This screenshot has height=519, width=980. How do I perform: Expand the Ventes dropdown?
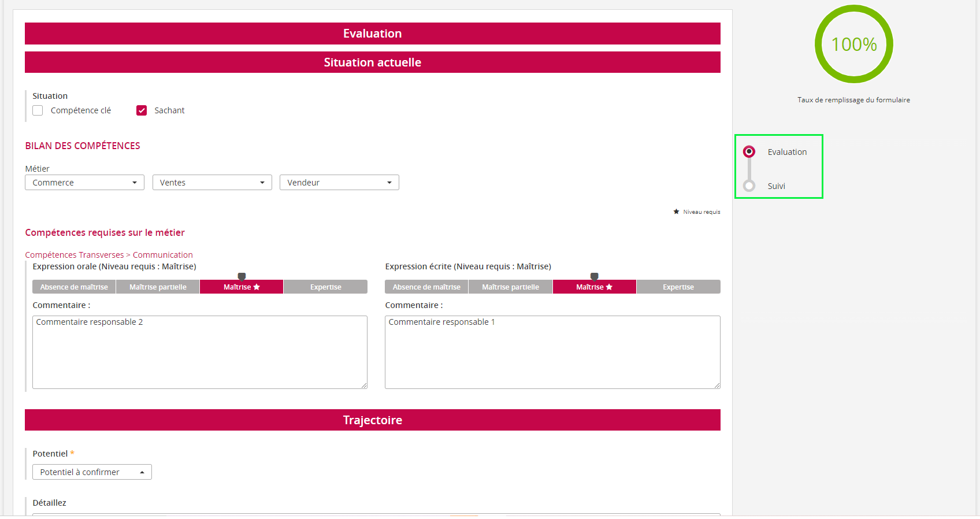pos(212,183)
